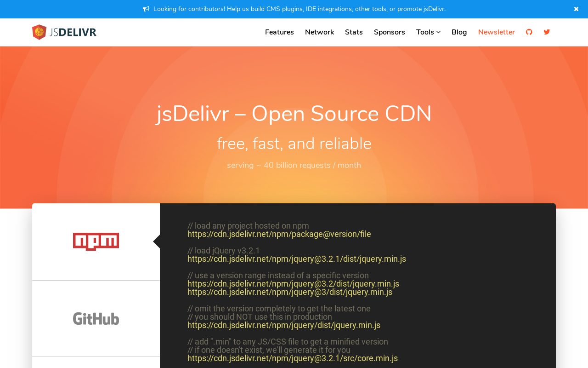Select the npm tab logo

click(x=96, y=241)
